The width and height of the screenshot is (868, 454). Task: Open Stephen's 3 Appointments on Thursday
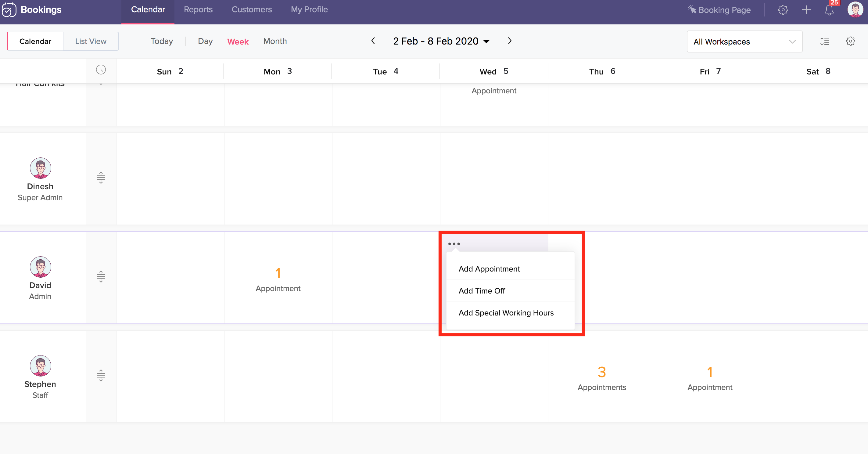pos(601,378)
